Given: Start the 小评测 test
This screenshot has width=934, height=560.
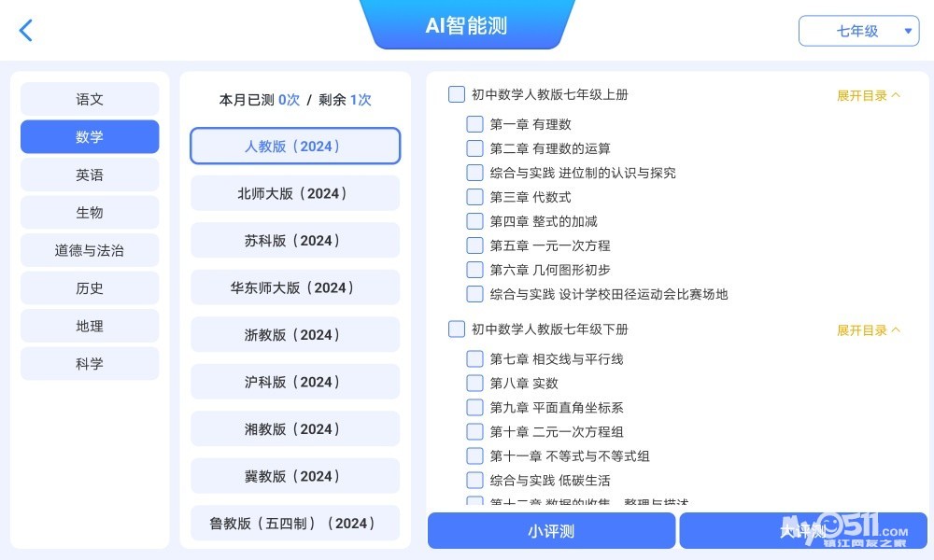Looking at the screenshot, I should click(x=551, y=531).
